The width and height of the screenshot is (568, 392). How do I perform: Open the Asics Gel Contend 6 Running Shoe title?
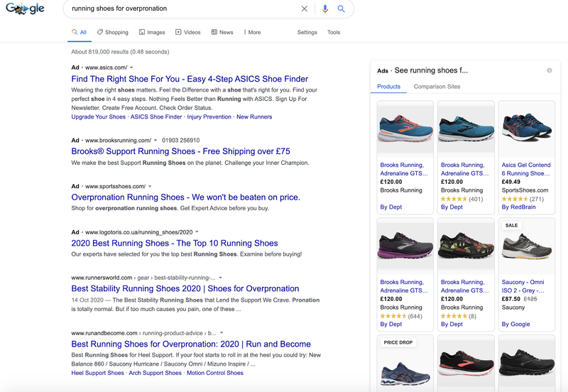click(x=526, y=169)
